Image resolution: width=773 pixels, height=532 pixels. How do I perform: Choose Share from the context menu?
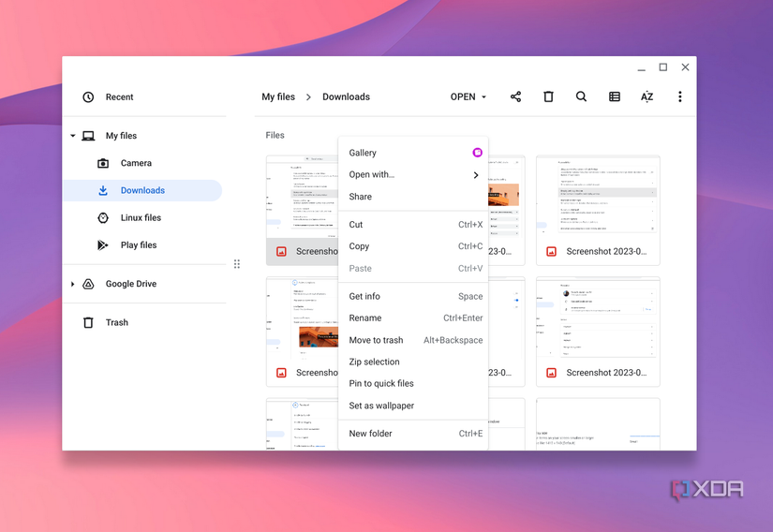(413, 197)
